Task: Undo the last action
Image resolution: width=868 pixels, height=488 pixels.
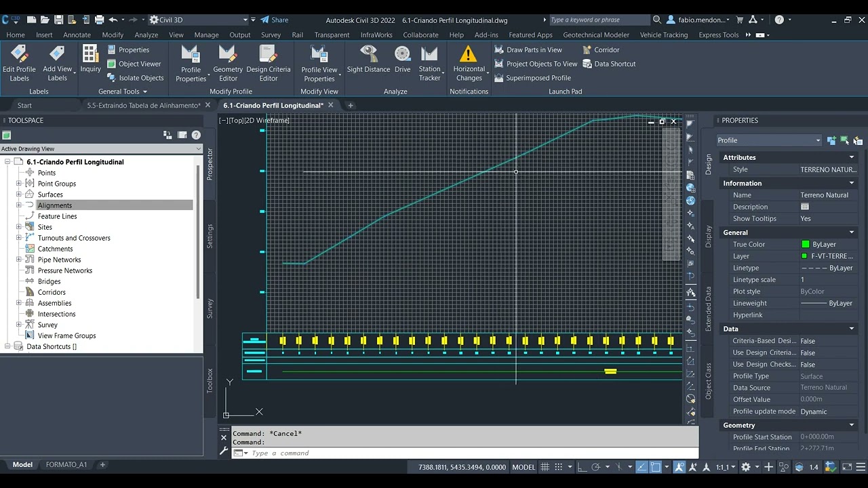Action: point(113,20)
